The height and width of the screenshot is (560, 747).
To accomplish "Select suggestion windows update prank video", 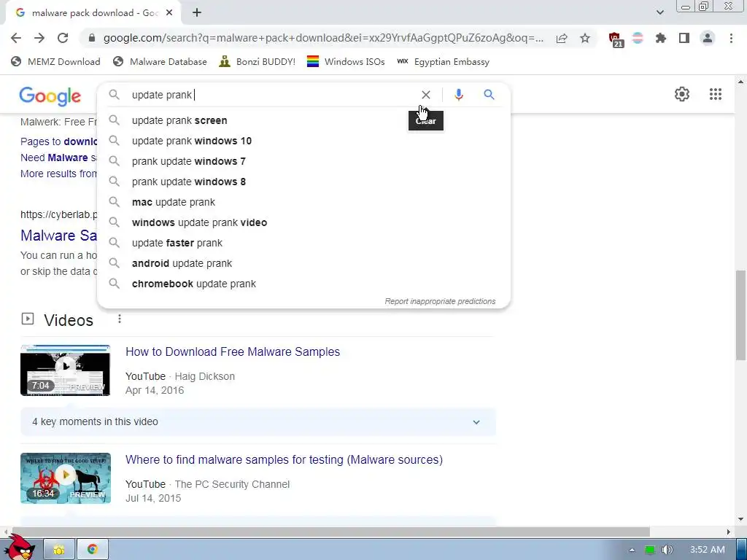I will coord(303,223).
